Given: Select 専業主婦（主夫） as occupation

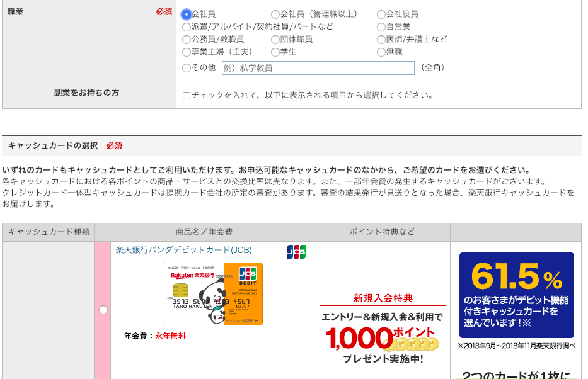Looking at the screenshot, I should pos(187,52).
